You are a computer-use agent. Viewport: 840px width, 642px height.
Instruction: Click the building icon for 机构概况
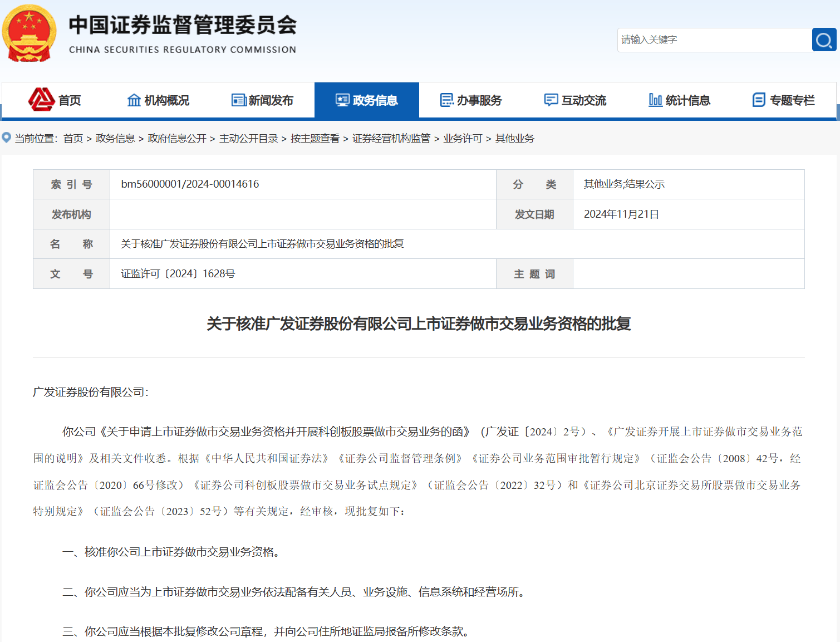coord(134,100)
